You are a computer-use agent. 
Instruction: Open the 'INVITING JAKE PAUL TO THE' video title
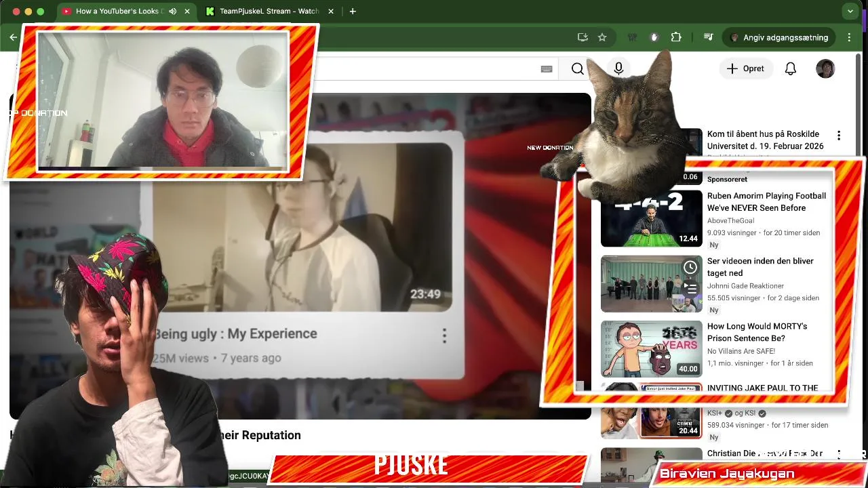click(x=762, y=388)
